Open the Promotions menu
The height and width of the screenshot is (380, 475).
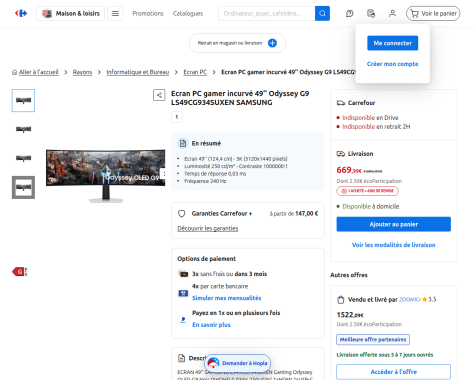tap(148, 14)
